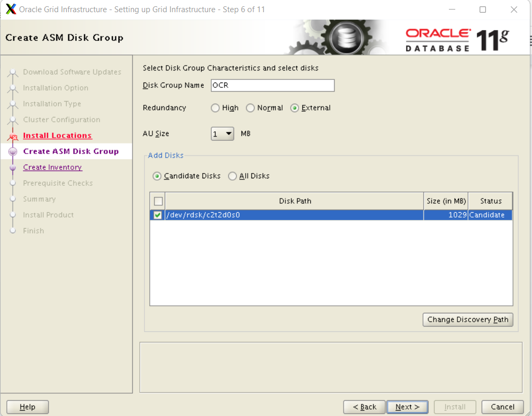Open the Install Locations step link
532x416 pixels.
click(x=57, y=135)
